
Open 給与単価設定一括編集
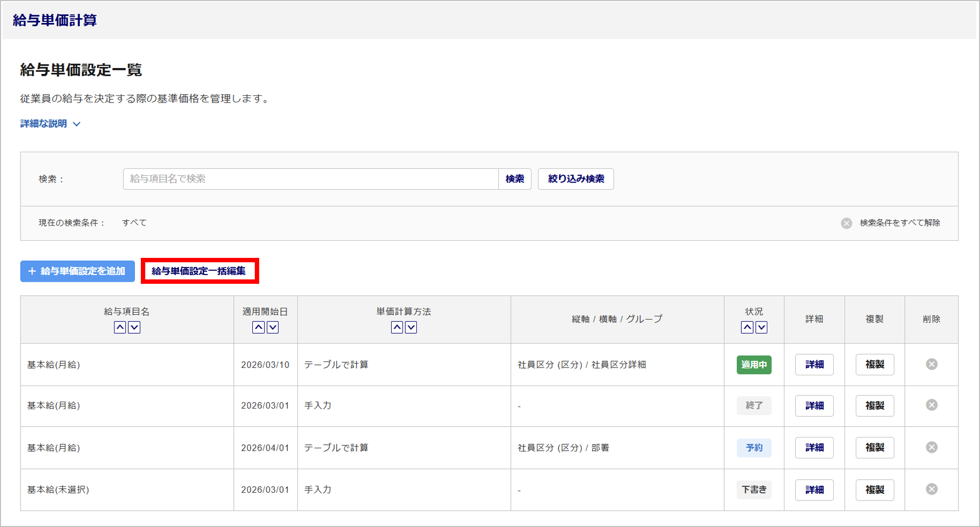pos(199,271)
